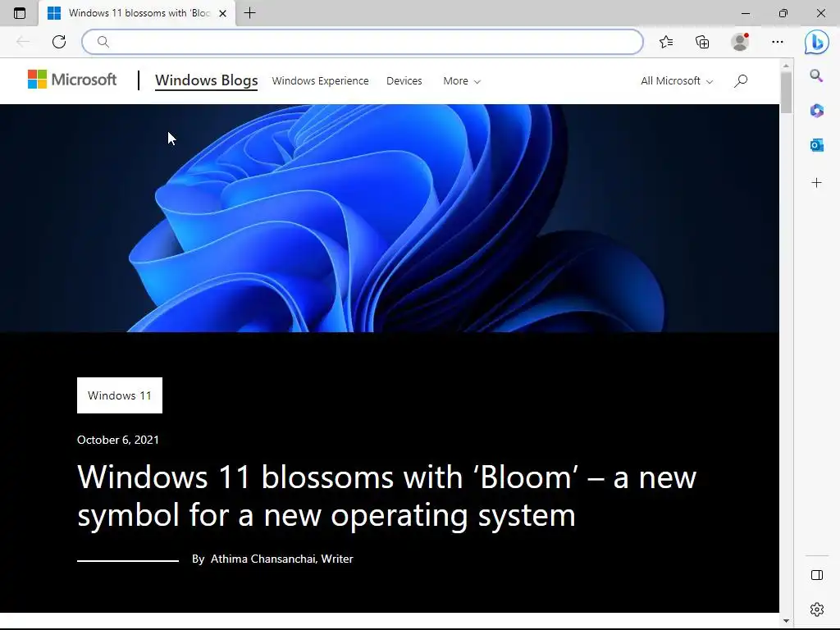
Task: Expand the More dropdown
Action: (x=462, y=81)
